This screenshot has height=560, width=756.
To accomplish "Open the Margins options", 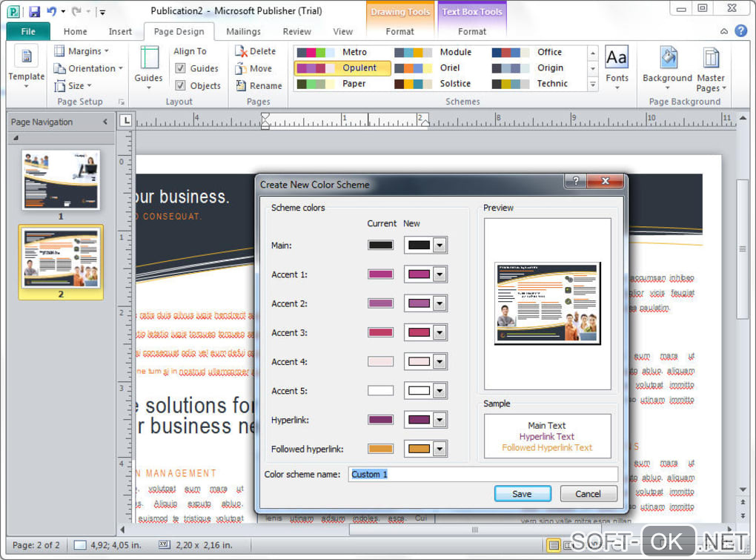I will 82,50.
